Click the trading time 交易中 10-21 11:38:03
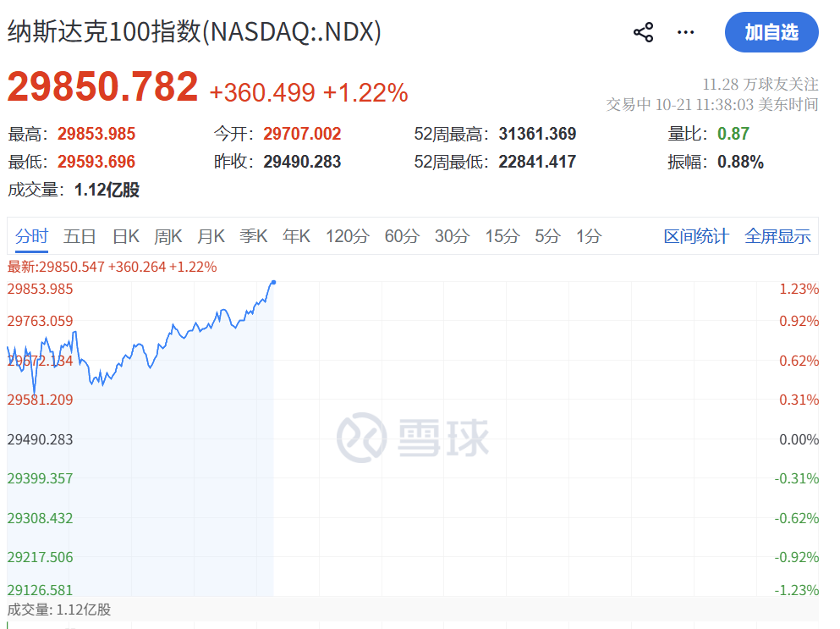Viewport: 840px width, 629px height. [712, 104]
